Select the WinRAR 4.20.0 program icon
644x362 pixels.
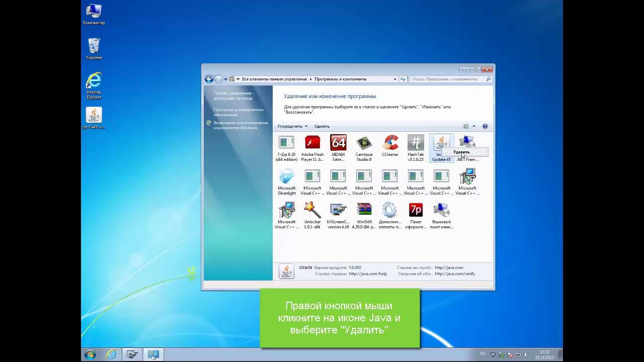(364, 216)
